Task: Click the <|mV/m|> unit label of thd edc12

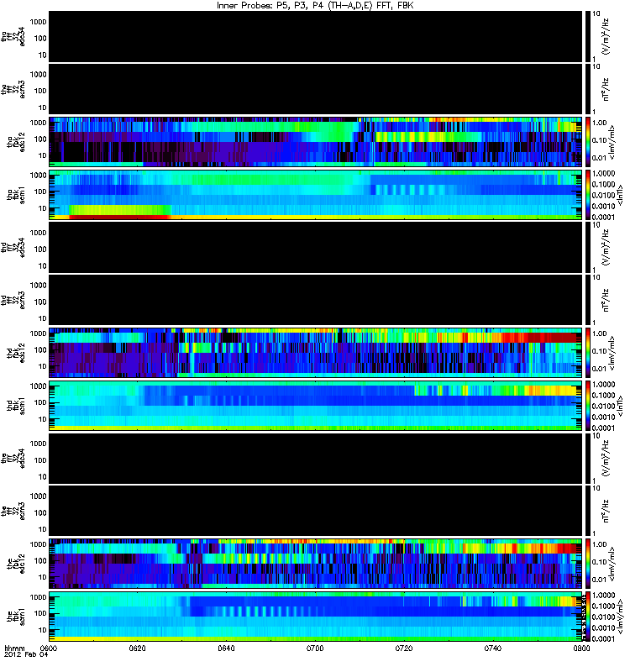Action: click(612, 353)
